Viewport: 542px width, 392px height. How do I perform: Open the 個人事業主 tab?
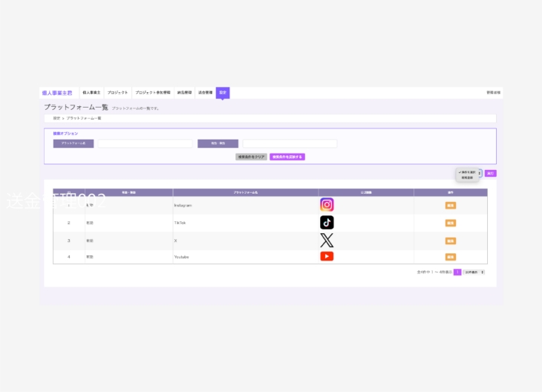tap(91, 93)
